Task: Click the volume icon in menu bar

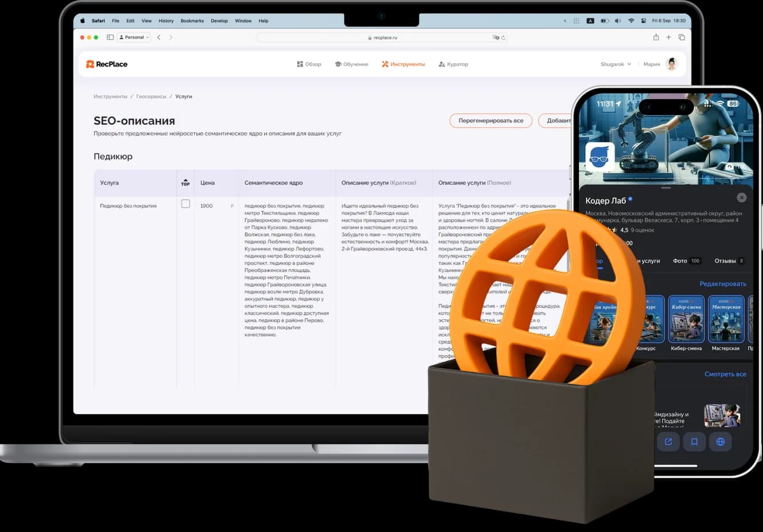Action: point(618,21)
